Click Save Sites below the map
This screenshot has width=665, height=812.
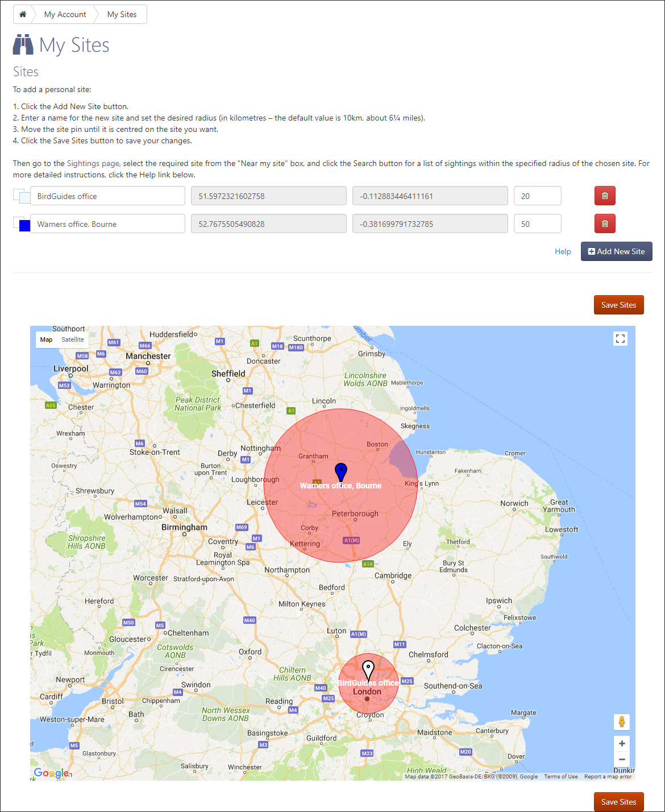(x=618, y=802)
